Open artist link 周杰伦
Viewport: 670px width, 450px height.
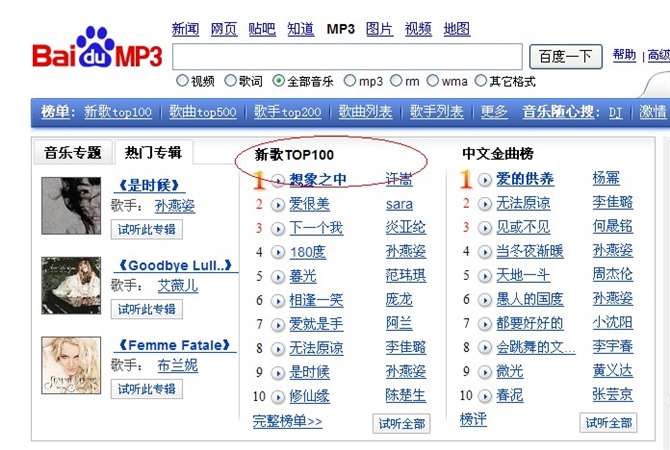(612, 274)
